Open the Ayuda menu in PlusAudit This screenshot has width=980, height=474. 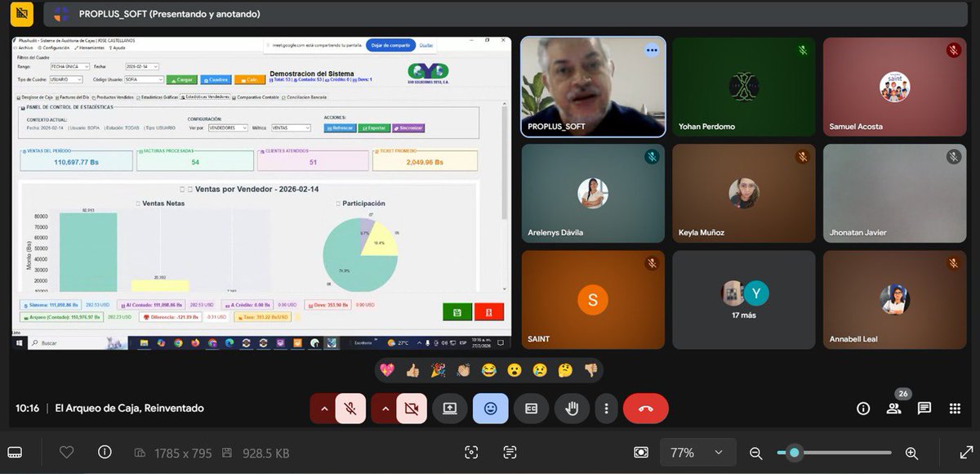click(118, 47)
